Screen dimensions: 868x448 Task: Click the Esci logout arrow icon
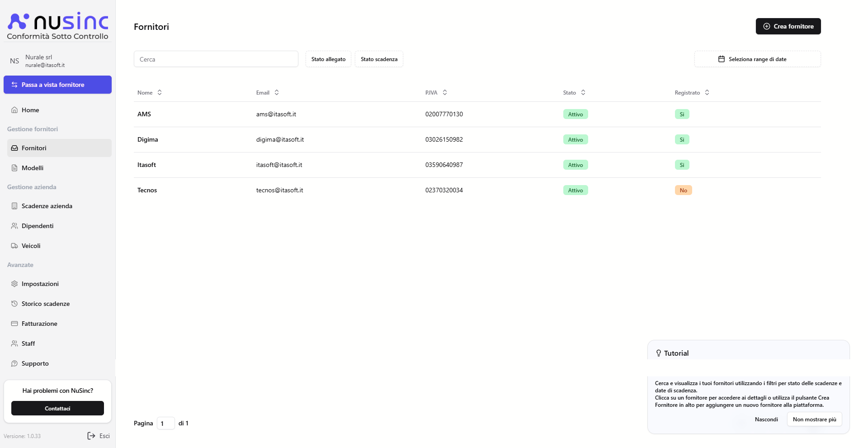(x=91, y=436)
